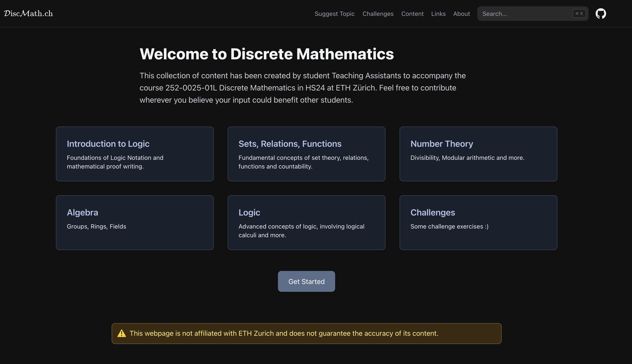Viewport: 632px width, 364px height.
Task: Click the ⌘K shortcut badge
Action: point(579,13)
